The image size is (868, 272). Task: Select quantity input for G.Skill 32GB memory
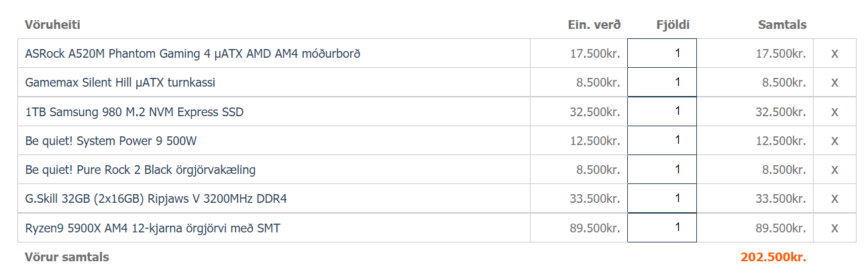coord(662,199)
